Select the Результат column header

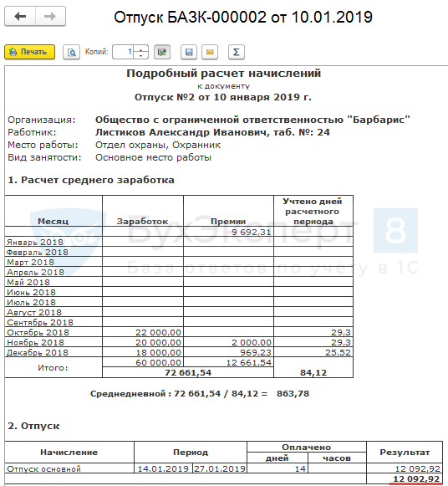pyautogui.click(x=405, y=453)
